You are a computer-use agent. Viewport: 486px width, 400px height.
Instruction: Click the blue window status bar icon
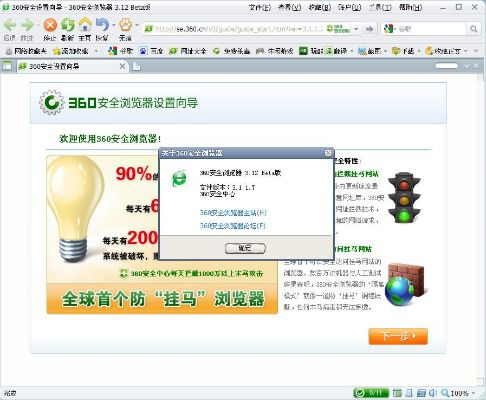pos(421,393)
